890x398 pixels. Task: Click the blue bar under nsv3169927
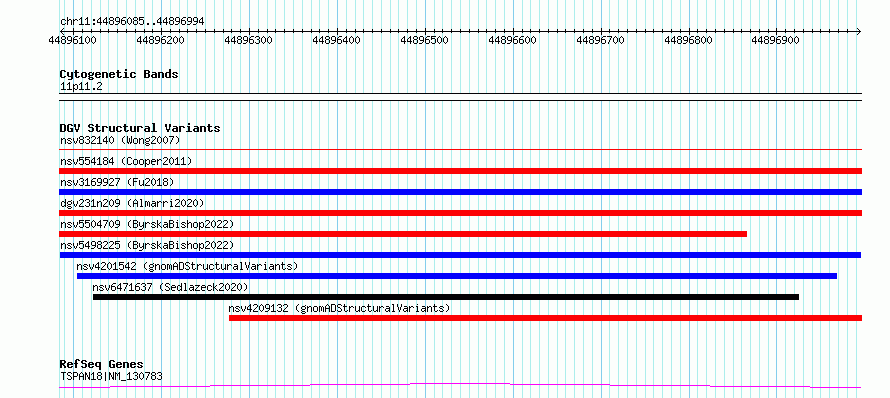460,192
